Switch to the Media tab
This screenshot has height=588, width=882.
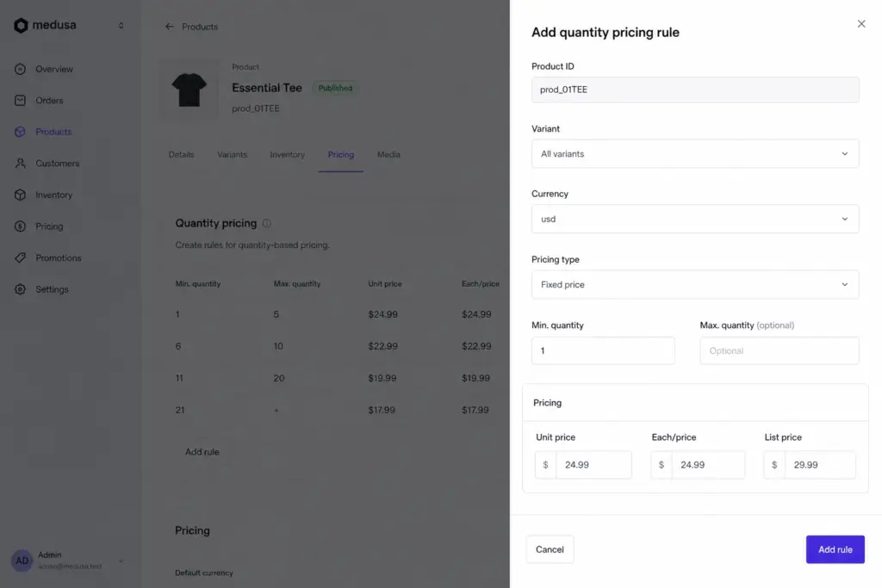(388, 155)
